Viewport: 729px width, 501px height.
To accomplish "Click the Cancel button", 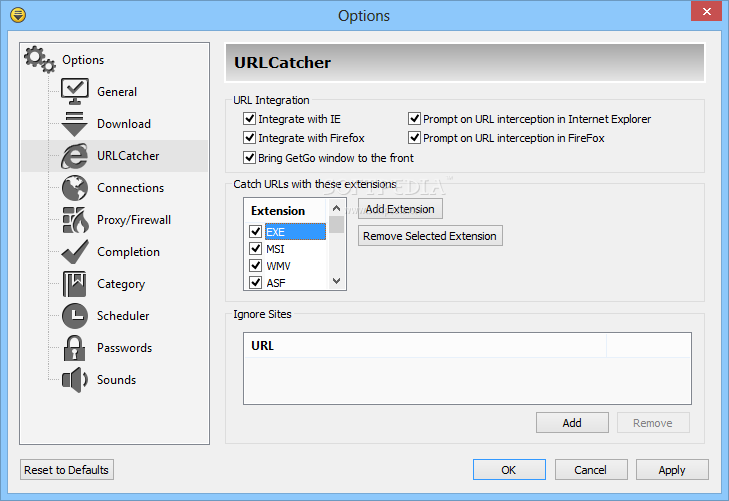I will [x=590, y=470].
